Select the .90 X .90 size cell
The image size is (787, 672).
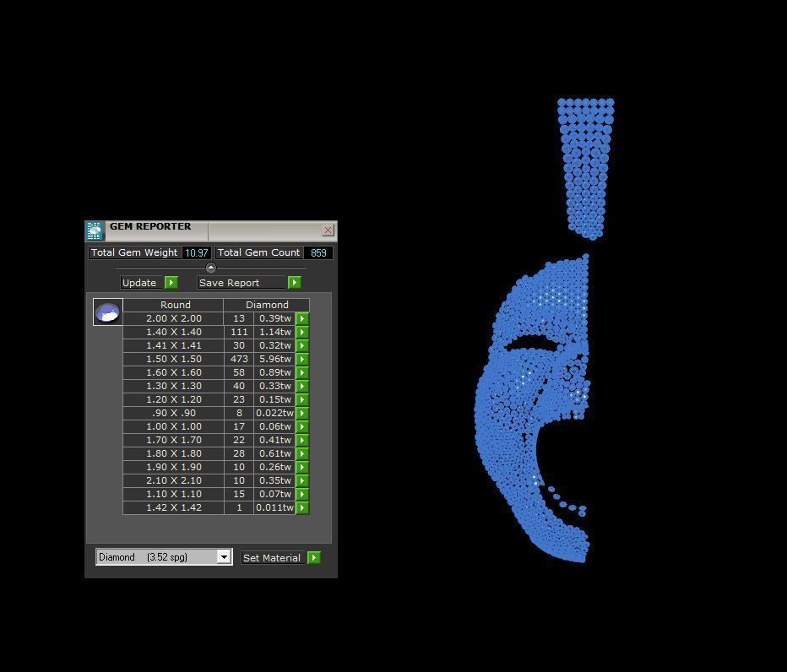(x=173, y=413)
